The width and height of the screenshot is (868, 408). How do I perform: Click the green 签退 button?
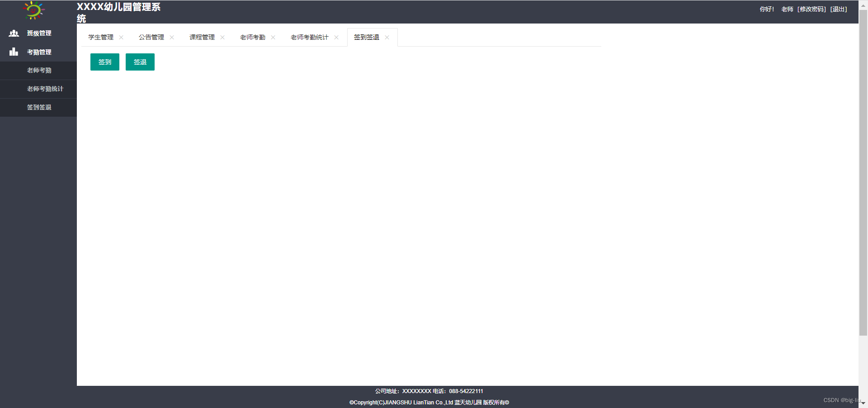point(140,62)
